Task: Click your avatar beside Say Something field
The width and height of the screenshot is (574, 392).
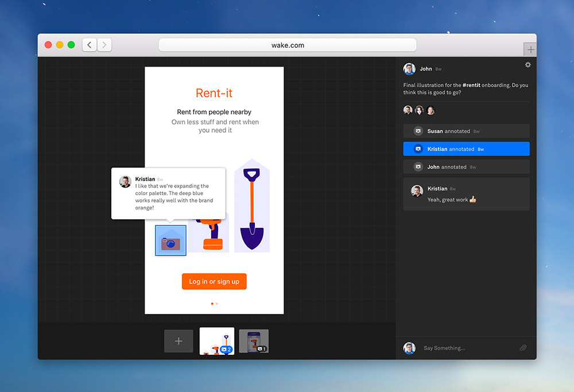Action: point(409,348)
